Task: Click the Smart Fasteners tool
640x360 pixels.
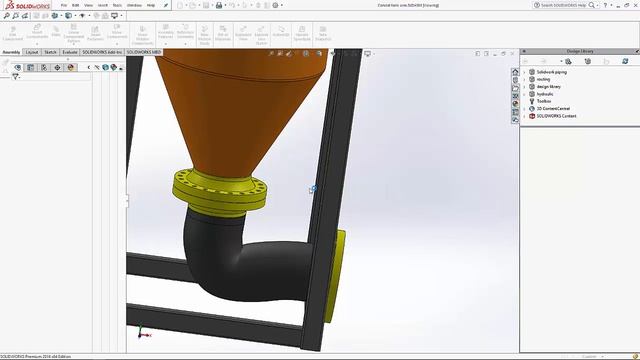Action: [95, 33]
